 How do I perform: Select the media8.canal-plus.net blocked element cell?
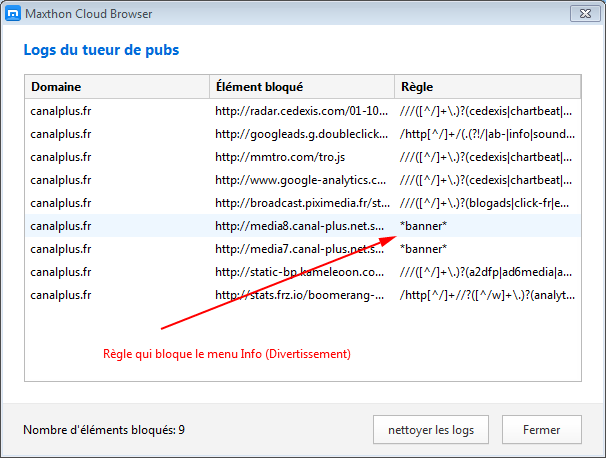coord(300,226)
